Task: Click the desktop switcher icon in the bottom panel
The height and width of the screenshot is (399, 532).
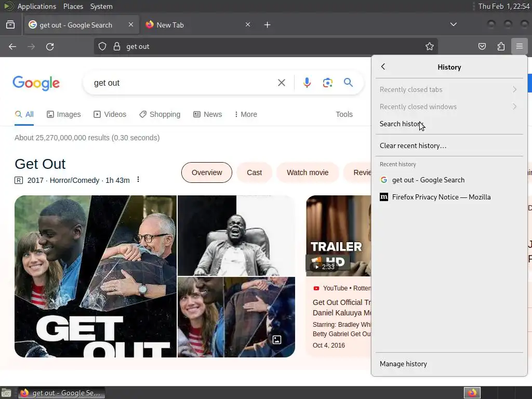Action: pos(6,393)
